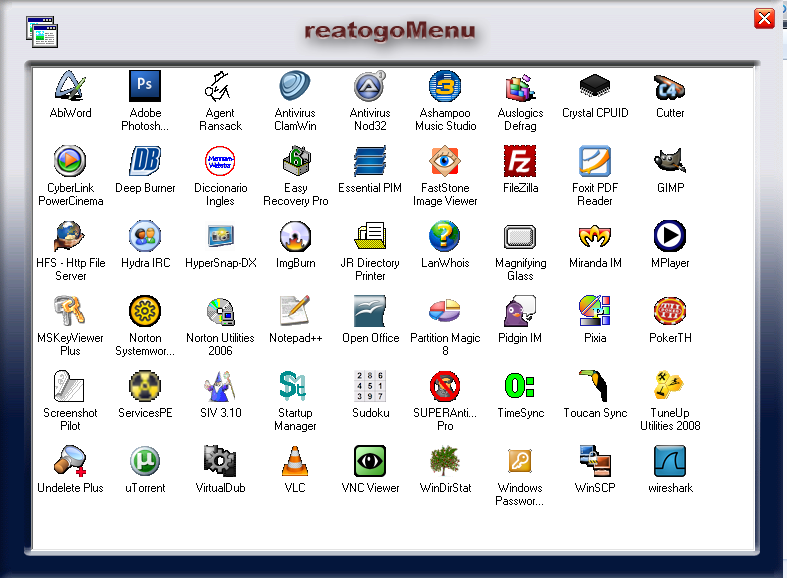Click the reatogoMenu window icon at top left
This screenshot has width=787, height=578.
coord(42,32)
